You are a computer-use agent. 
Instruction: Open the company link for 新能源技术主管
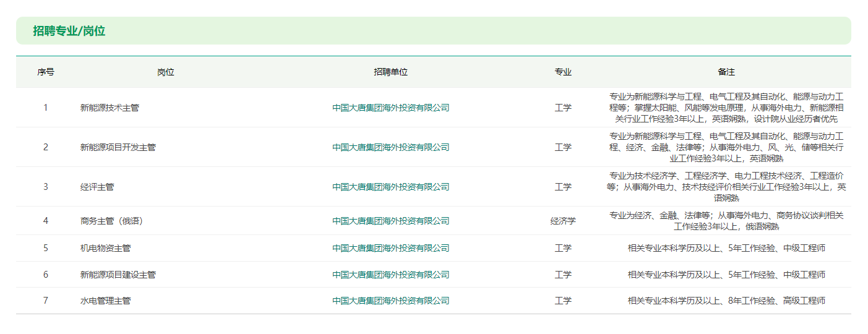390,108
